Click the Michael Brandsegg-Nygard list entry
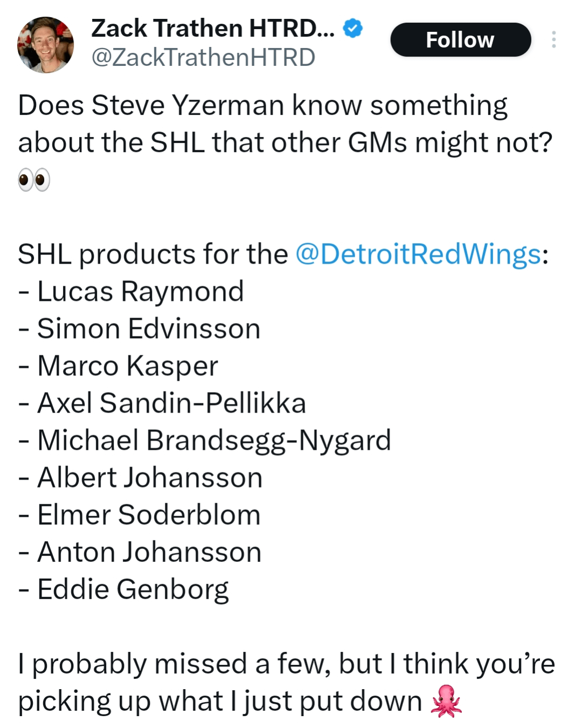Image resolution: width=582 pixels, height=728 pixels. pos(214,441)
